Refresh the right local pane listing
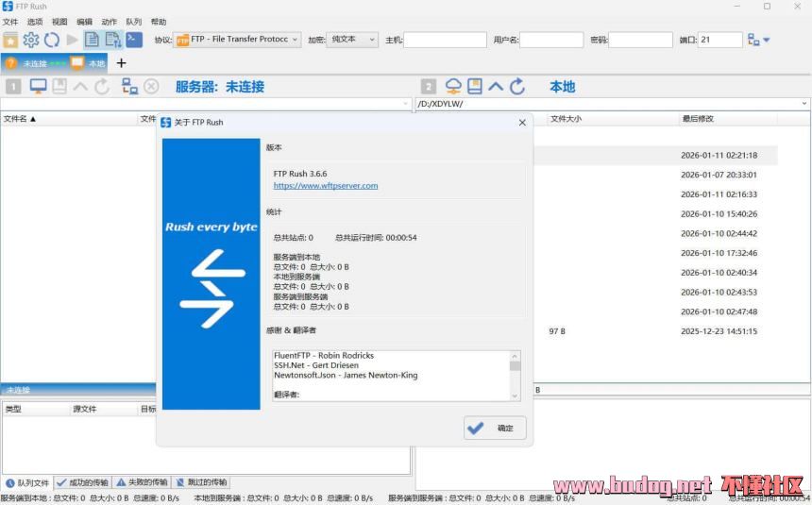Screen dimensions: 812x505 click(517, 86)
